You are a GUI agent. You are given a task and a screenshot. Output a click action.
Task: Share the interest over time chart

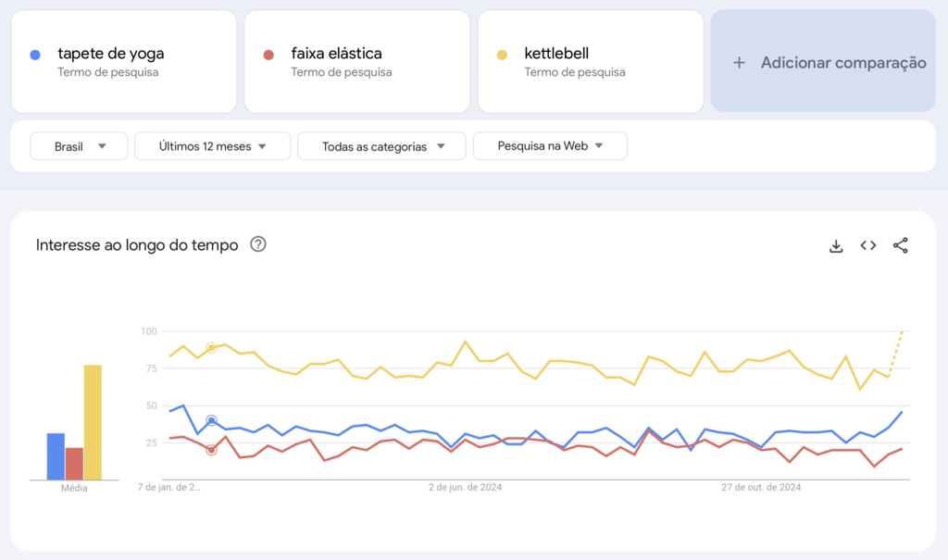click(901, 245)
